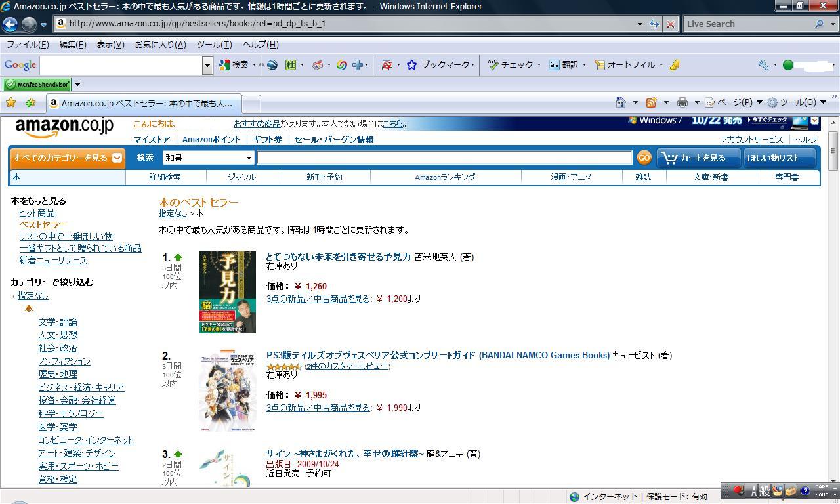The width and height of the screenshot is (840, 504).
Task: Open the ヘルプ(H) menu
Action: [x=261, y=45]
